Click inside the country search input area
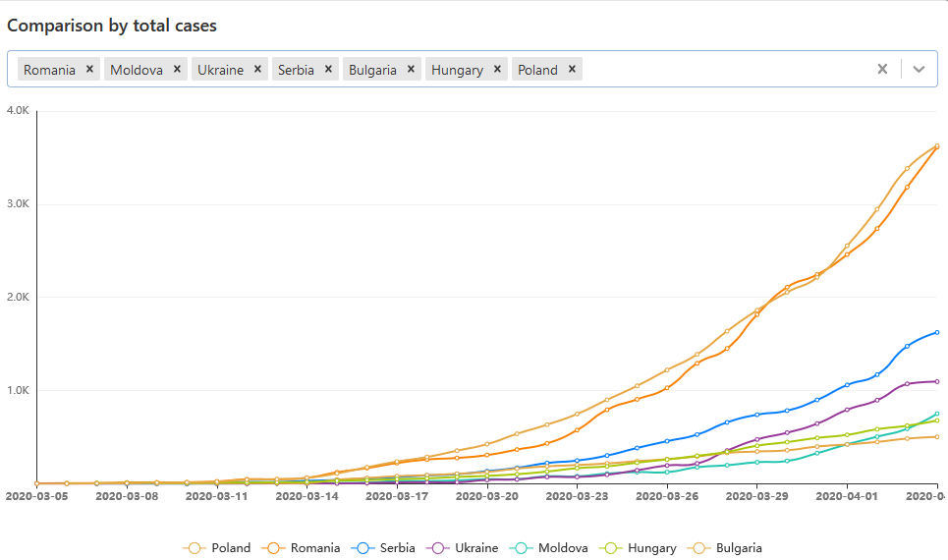 point(727,69)
